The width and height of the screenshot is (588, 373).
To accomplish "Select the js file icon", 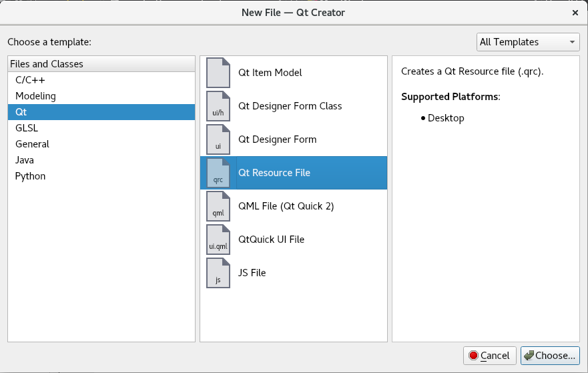I will [x=218, y=273].
